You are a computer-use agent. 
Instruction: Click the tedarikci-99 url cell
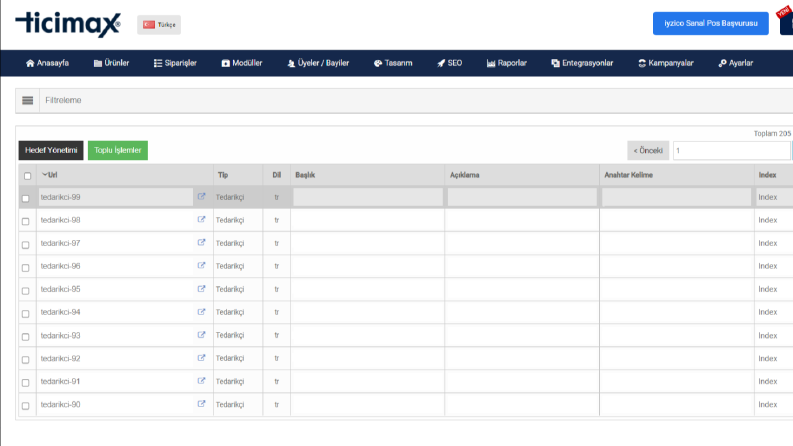point(115,197)
